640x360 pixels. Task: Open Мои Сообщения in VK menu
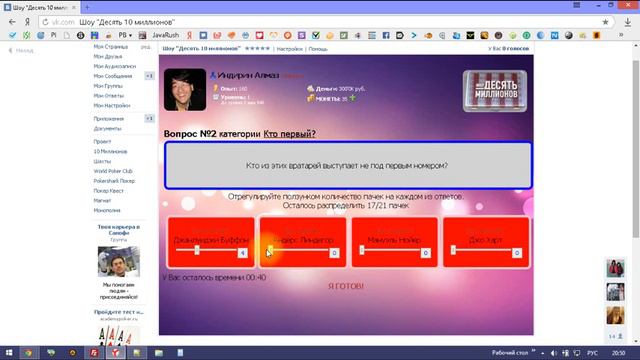coord(113,76)
